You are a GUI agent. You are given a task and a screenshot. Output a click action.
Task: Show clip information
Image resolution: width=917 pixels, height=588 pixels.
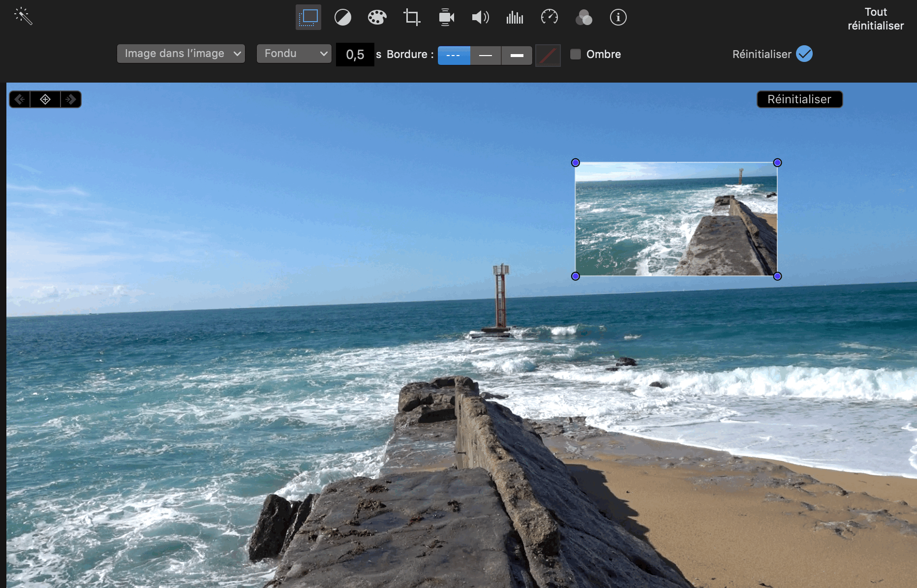[x=618, y=18]
